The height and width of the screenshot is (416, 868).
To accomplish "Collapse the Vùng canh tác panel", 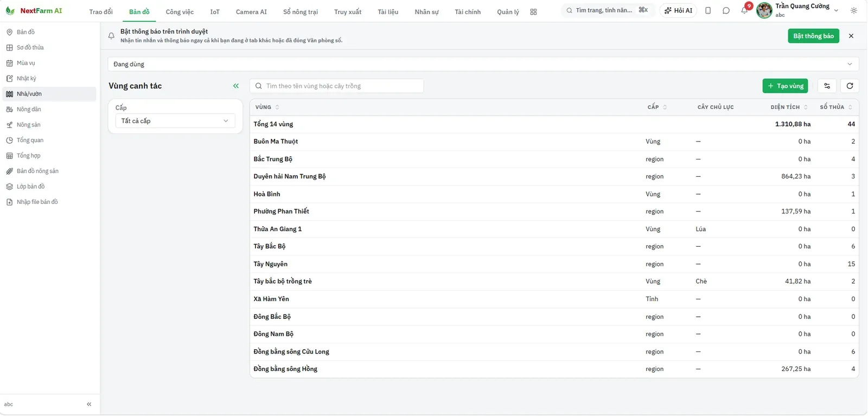I will point(236,86).
